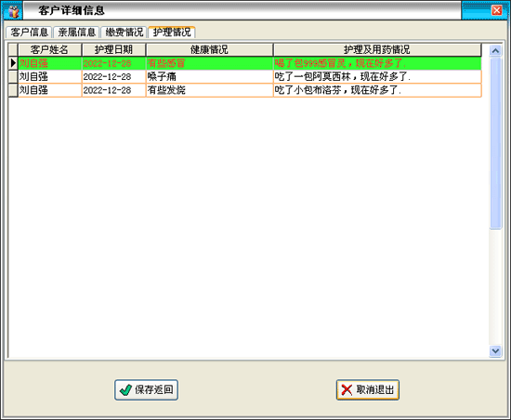Image resolution: width=511 pixels, height=420 pixels.
Task: Click the current row arrow indicator
Action: [13, 63]
